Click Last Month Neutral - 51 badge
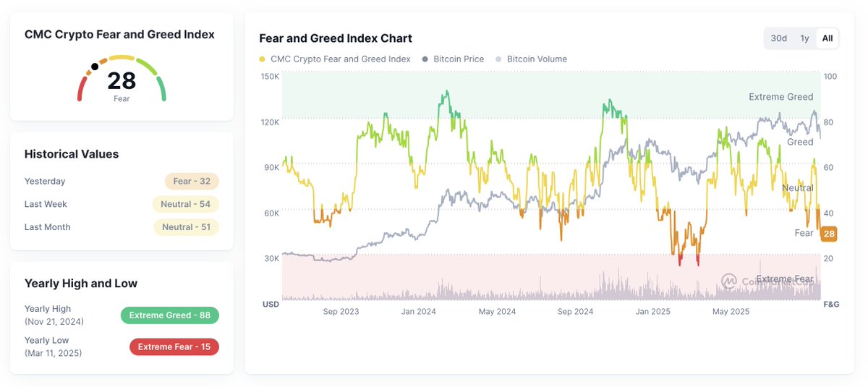The width and height of the screenshot is (868, 387). (x=185, y=227)
